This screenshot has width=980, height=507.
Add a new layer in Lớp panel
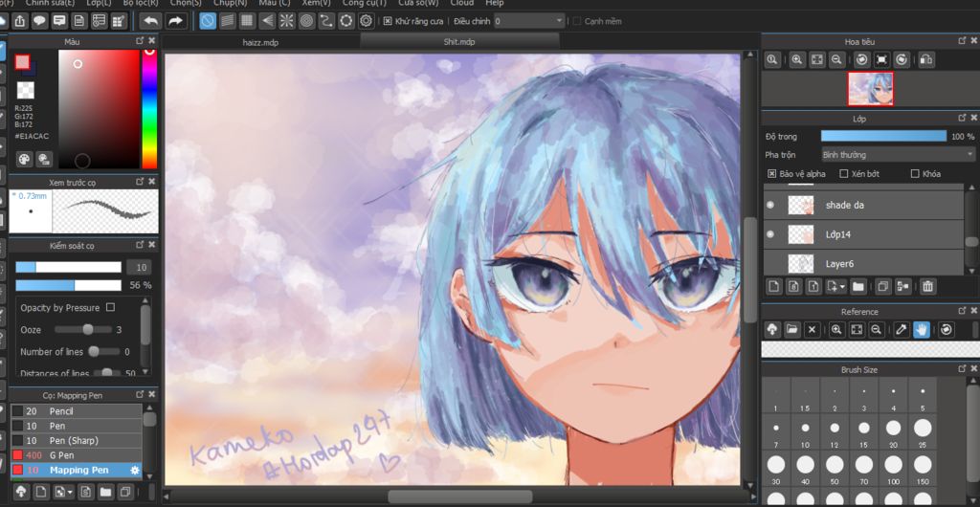pos(773,286)
